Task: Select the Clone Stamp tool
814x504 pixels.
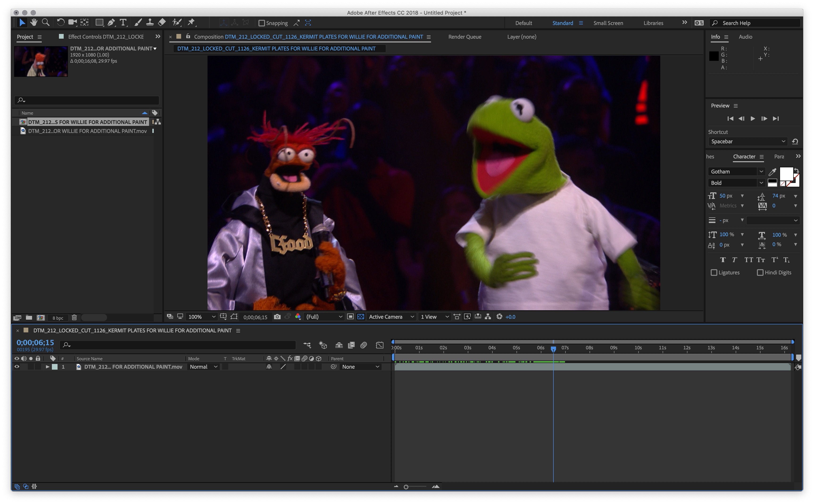Action: (x=150, y=23)
